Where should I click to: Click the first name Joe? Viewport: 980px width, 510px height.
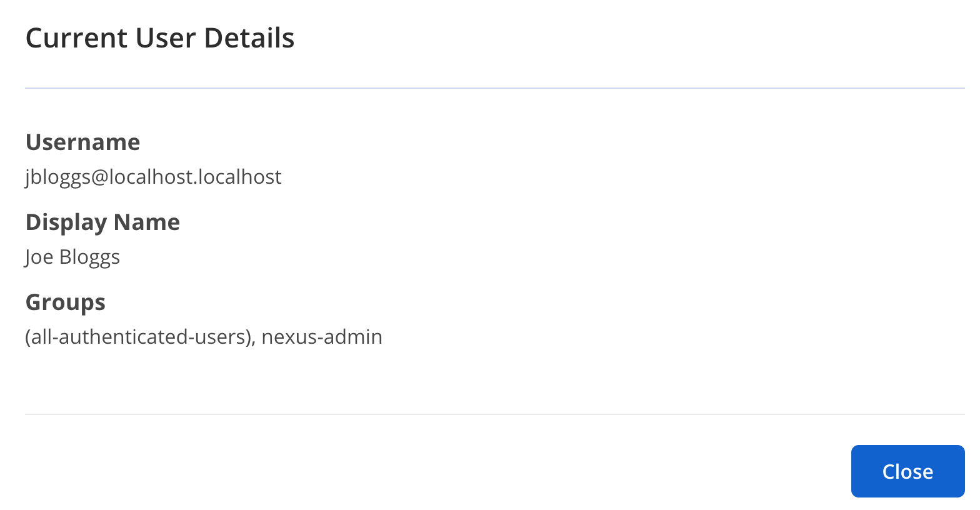tap(39, 257)
